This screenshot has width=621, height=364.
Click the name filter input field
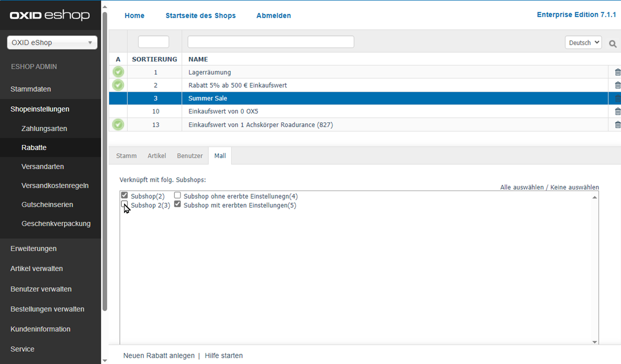[x=271, y=42]
